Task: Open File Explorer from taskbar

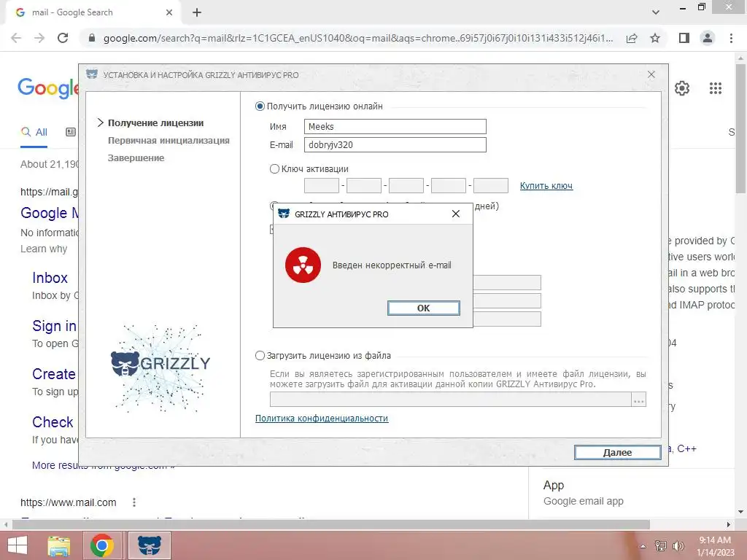Action: click(58, 545)
